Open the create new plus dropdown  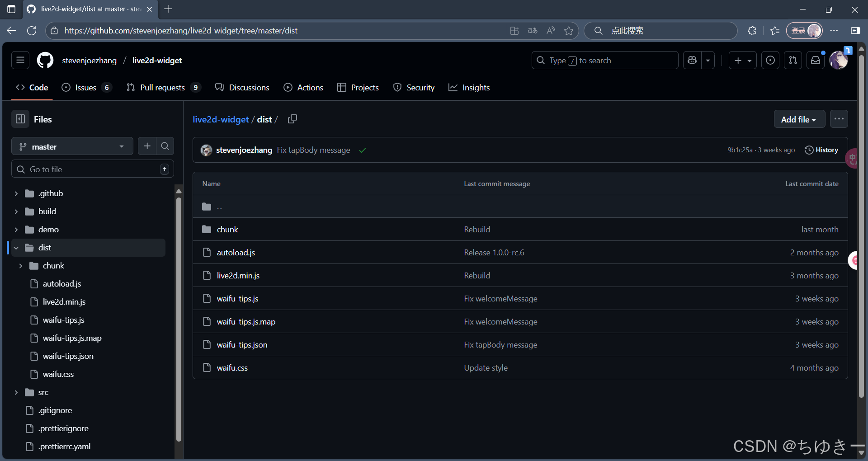[742, 60]
